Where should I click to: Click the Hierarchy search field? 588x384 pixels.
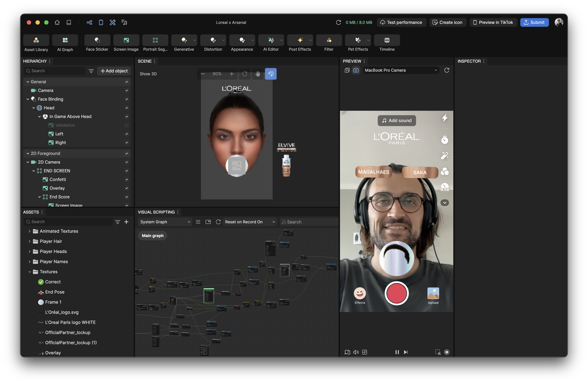[54, 71]
